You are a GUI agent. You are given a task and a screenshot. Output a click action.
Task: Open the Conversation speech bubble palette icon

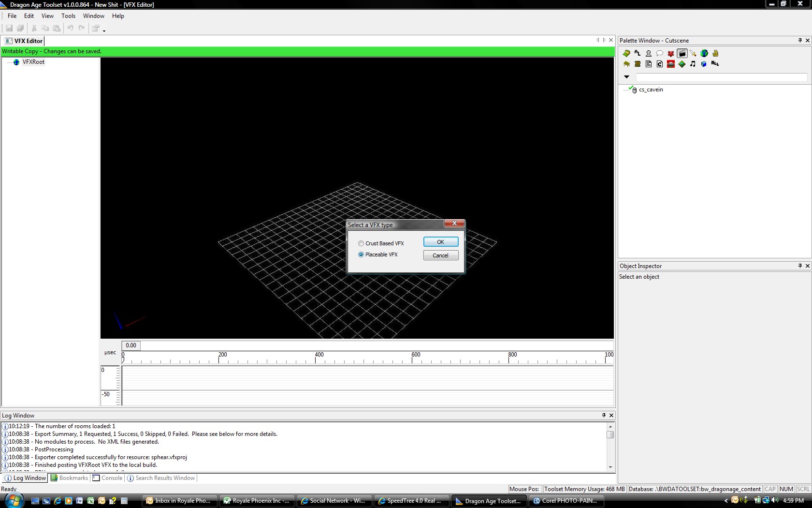point(660,53)
